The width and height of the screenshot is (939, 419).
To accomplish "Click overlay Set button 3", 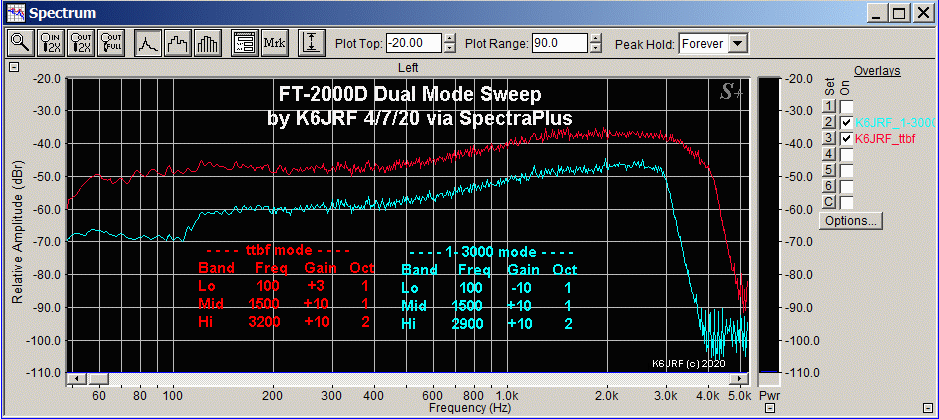I will (829, 139).
